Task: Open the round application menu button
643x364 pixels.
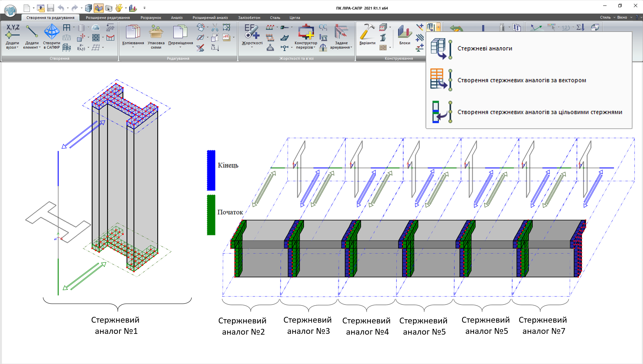Action: click(10, 10)
